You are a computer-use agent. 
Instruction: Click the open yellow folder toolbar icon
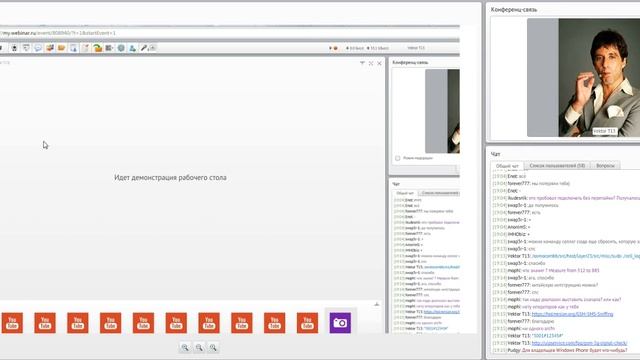coord(61,48)
